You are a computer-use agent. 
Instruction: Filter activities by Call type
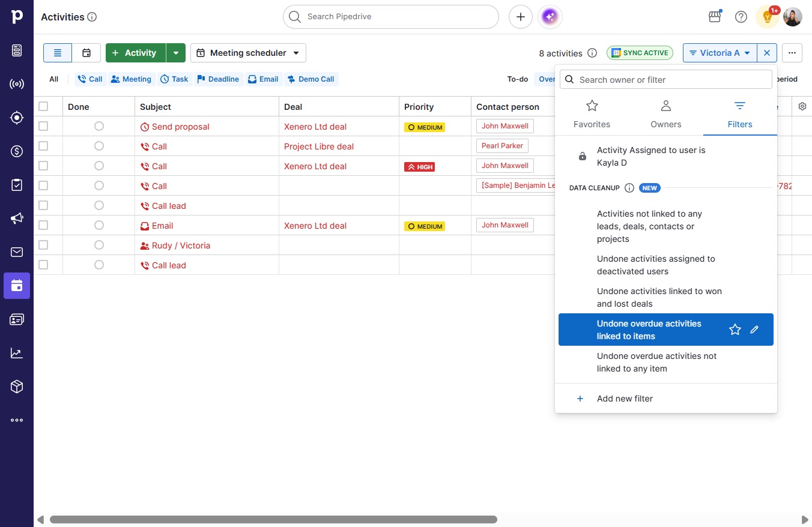click(x=90, y=79)
